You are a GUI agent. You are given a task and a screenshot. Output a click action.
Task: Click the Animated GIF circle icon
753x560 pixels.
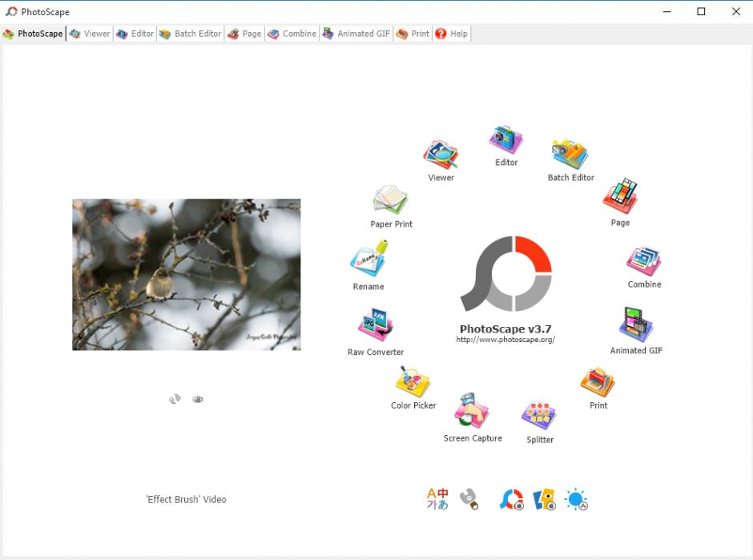tap(636, 326)
